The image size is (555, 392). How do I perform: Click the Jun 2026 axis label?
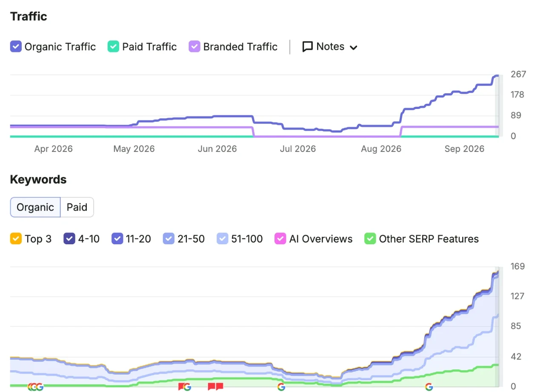click(x=217, y=149)
